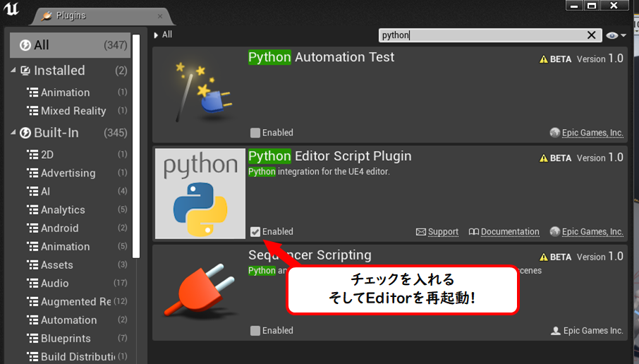The height and width of the screenshot is (364, 639).
Task: Open Support link for Python Editor Script
Action: 443,231
